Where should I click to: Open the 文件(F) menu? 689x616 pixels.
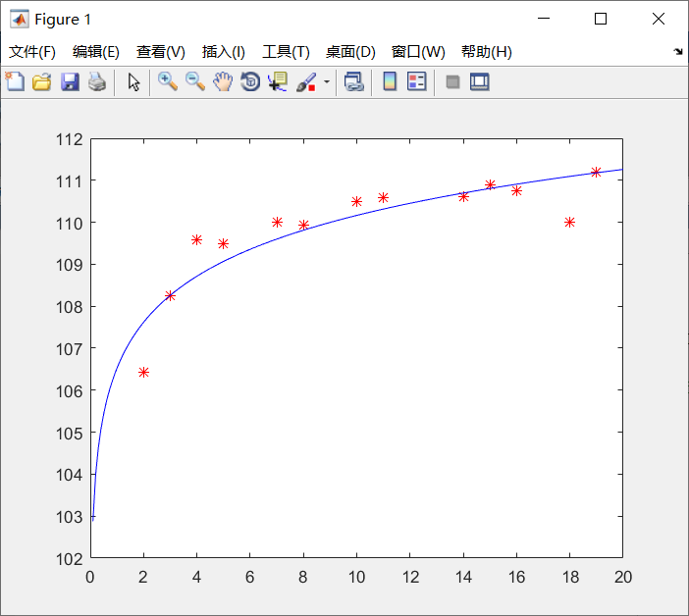coord(32,52)
